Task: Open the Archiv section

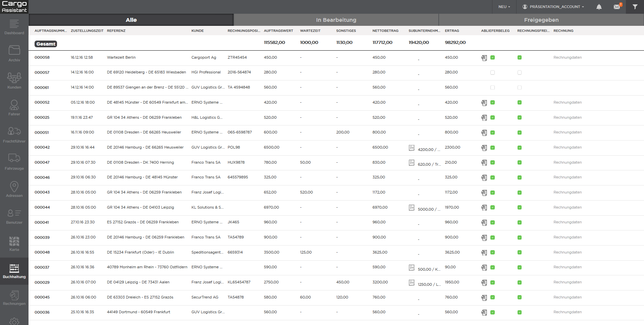Action: coord(14,54)
